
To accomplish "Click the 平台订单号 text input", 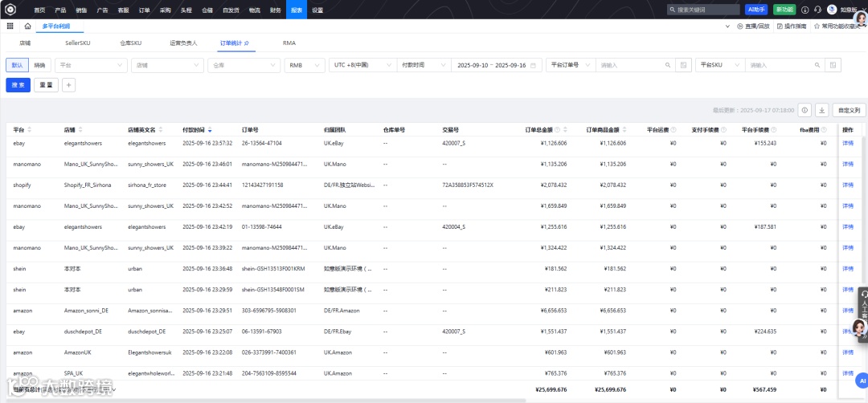I will point(636,65).
